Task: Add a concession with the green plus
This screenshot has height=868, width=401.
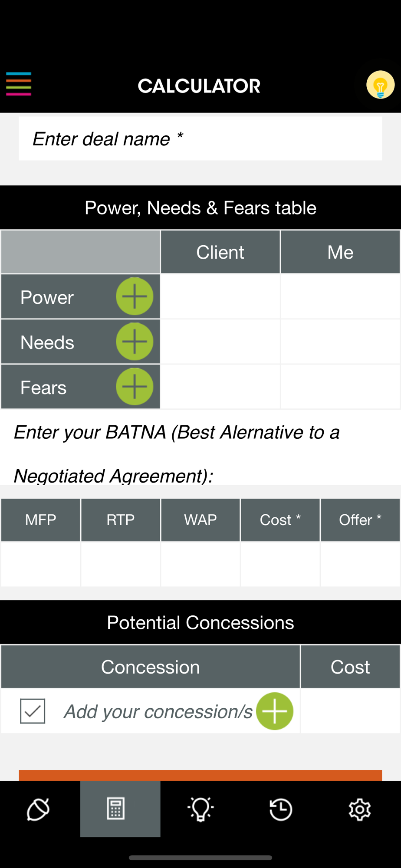Action: click(275, 711)
